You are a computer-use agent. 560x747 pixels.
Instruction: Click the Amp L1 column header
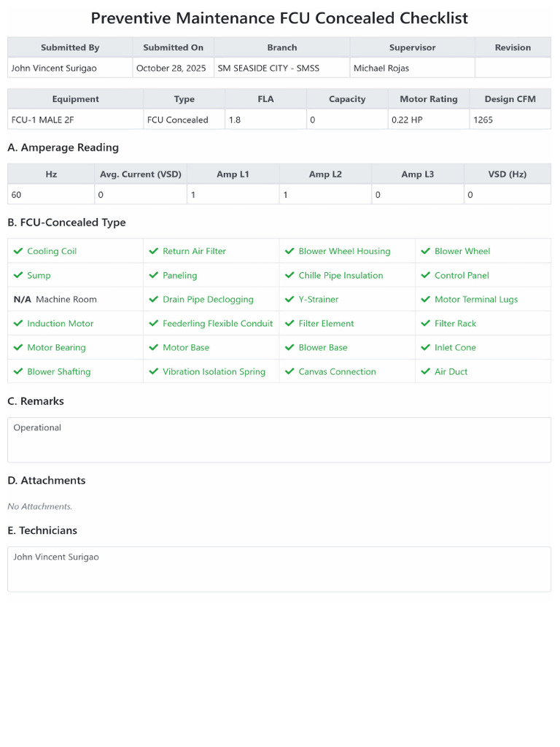coord(233,174)
